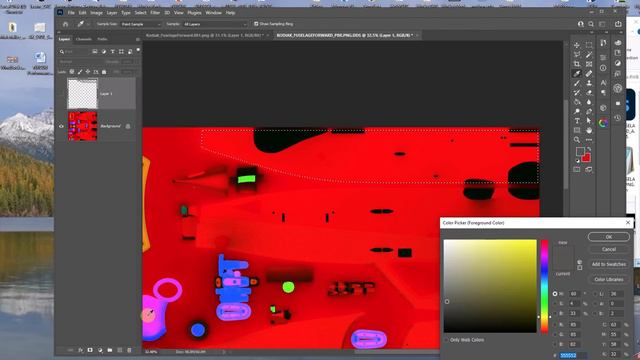Select the Clone Stamp tool
The image size is (640, 360).
(589, 83)
